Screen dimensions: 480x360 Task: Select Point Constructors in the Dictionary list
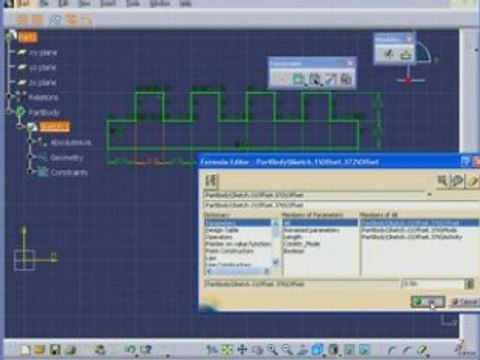[230, 251]
